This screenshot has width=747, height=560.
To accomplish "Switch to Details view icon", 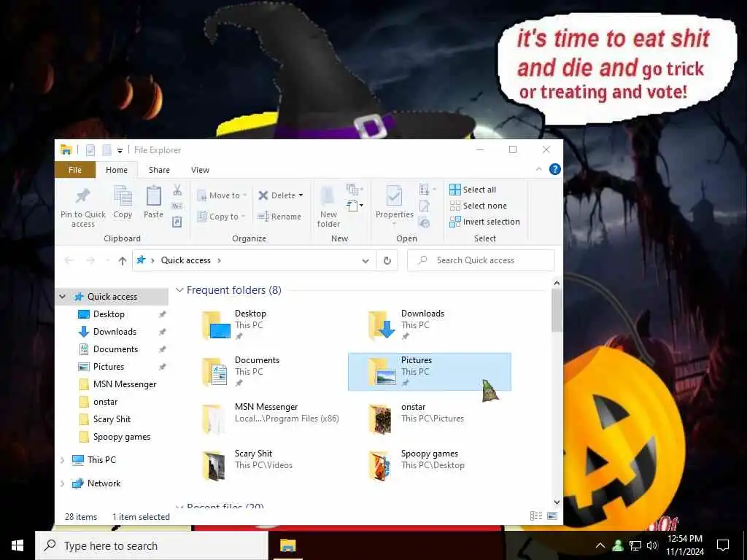I will click(536, 516).
